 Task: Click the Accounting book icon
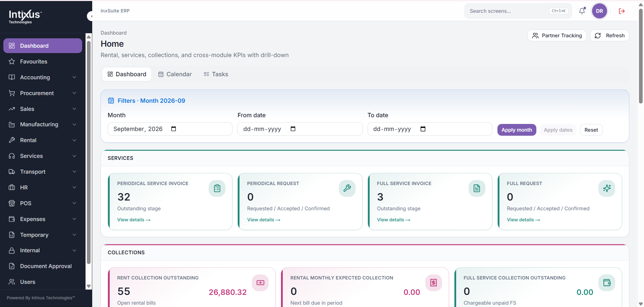tap(12, 77)
